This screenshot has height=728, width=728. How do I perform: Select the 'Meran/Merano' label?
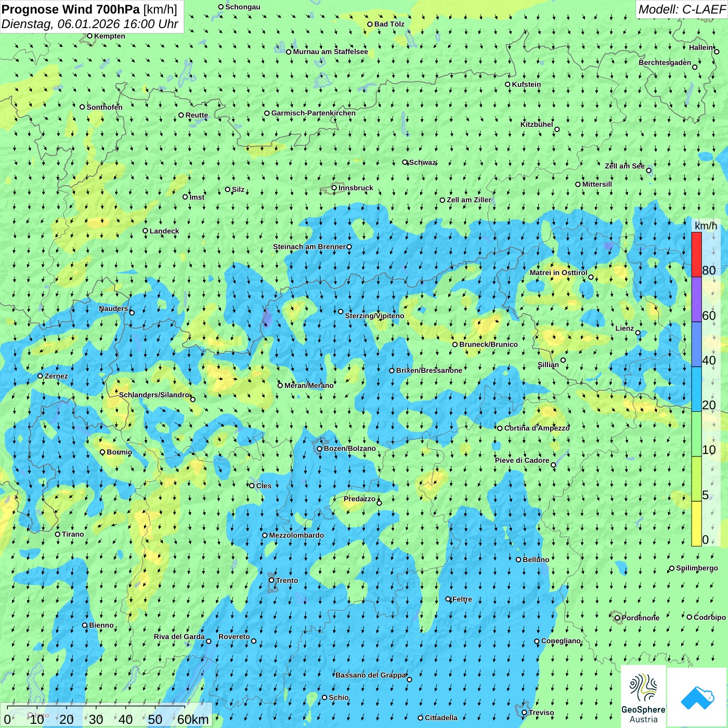point(309,385)
